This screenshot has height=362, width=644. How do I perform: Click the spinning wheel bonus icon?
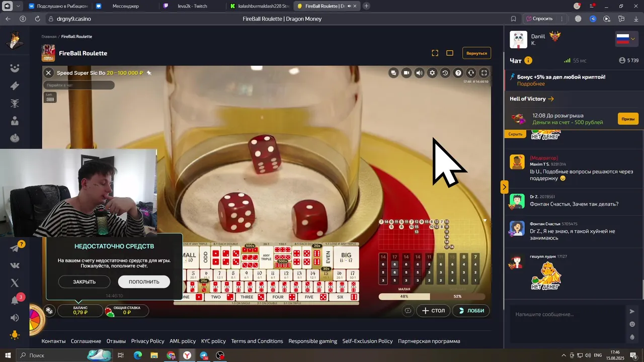(x=35, y=319)
